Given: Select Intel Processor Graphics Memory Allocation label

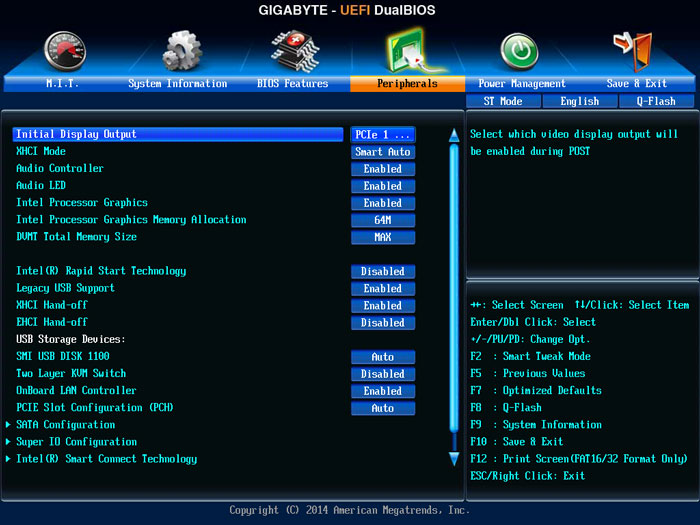Looking at the screenshot, I should point(131,220).
